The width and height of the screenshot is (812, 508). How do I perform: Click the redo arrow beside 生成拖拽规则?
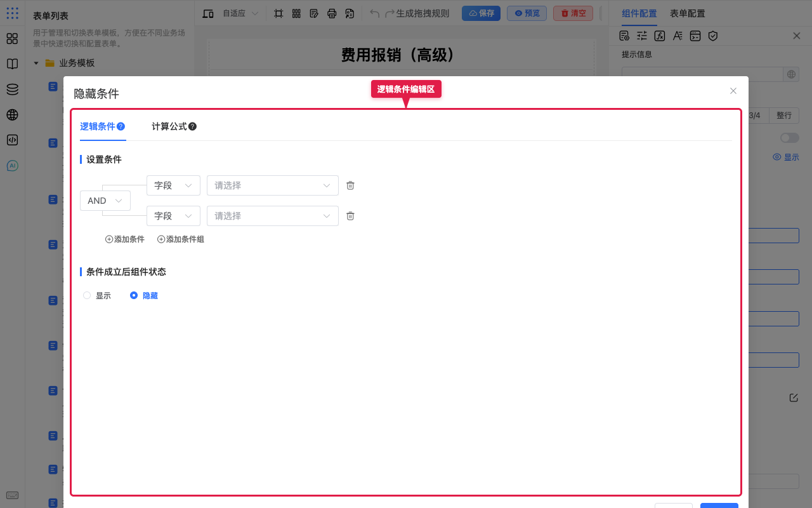click(390, 13)
